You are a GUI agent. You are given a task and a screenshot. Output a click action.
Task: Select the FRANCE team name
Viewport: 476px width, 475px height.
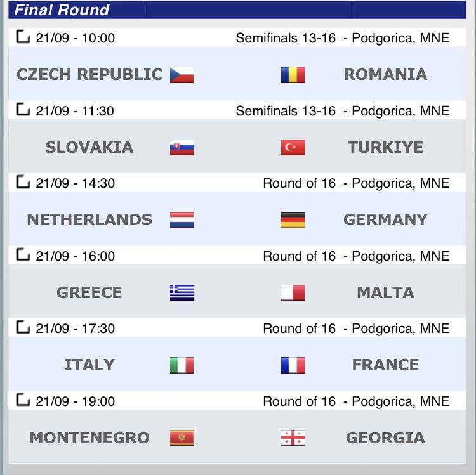pos(385,365)
